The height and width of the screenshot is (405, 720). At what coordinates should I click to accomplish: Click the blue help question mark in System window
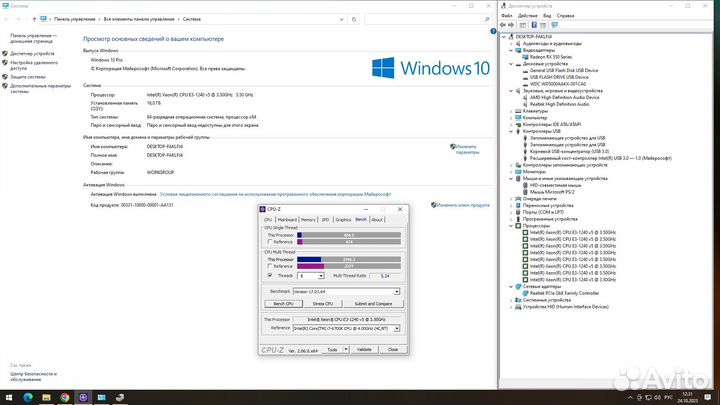point(493,31)
